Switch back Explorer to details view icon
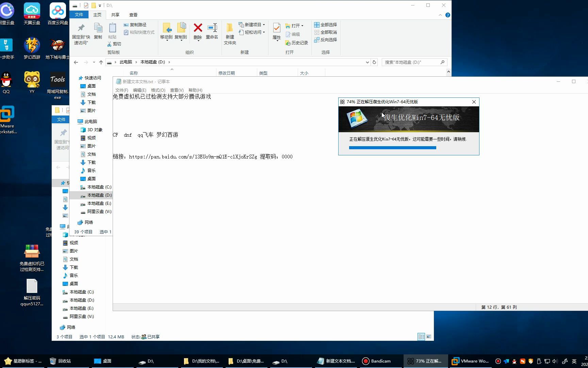Viewport: 588px width, 368px height. pyautogui.click(x=421, y=337)
